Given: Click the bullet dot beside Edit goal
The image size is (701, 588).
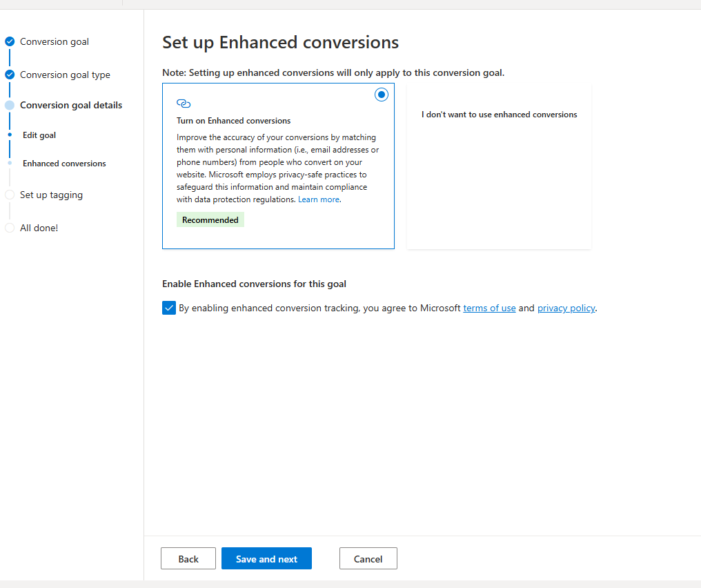Looking at the screenshot, I should coord(10,135).
